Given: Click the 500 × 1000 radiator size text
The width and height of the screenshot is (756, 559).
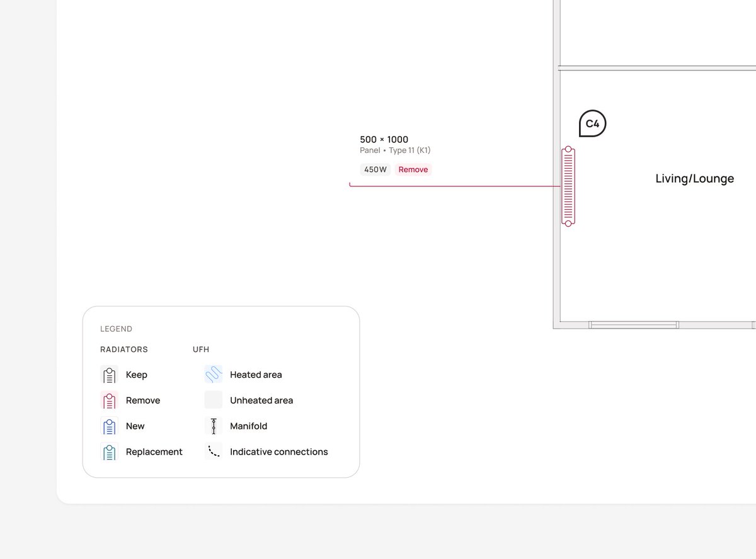Looking at the screenshot, I should 384,139.
